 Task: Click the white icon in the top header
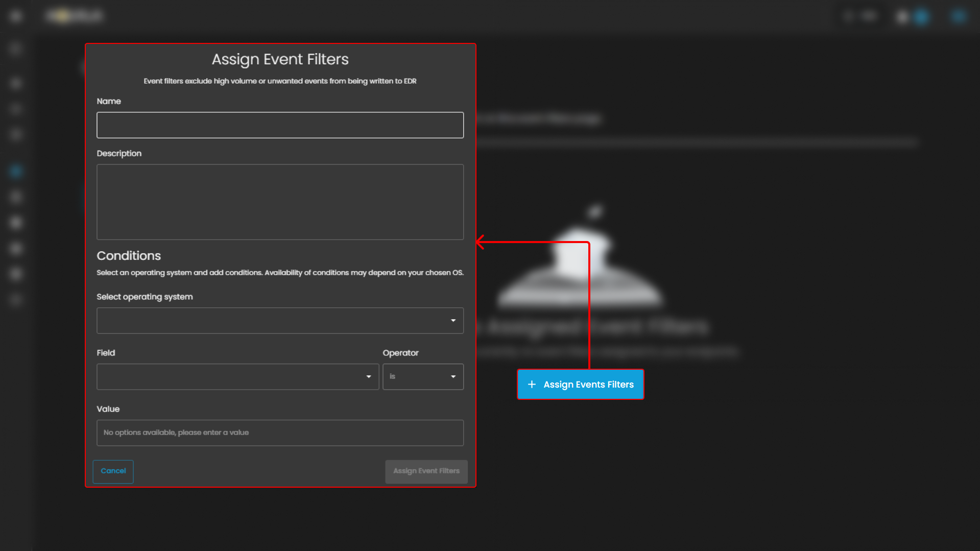[902, 17]
